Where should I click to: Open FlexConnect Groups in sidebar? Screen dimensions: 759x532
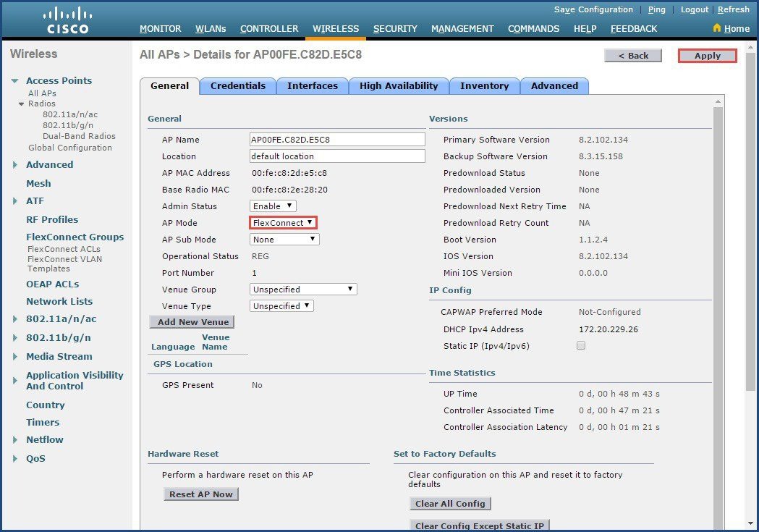click(75, 237)
